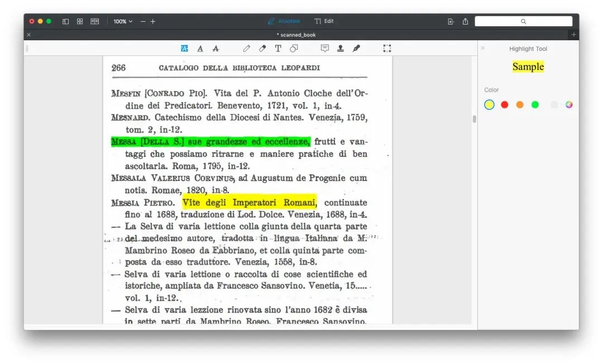Select the Note comment tool
This screenshot has width=603, height=364.
pos(325,49)
